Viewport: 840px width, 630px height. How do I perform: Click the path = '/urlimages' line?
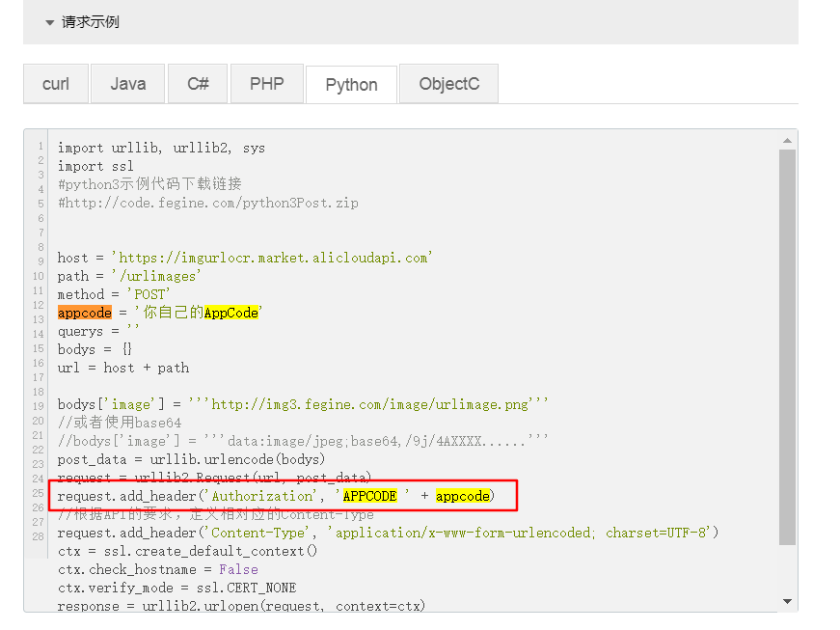[129, 276]
